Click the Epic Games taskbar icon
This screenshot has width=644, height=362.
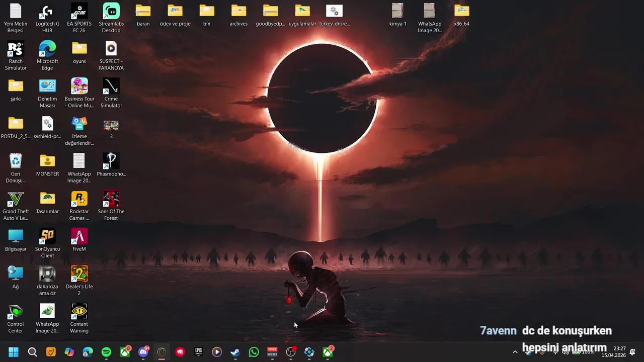[x=198, y=352]
